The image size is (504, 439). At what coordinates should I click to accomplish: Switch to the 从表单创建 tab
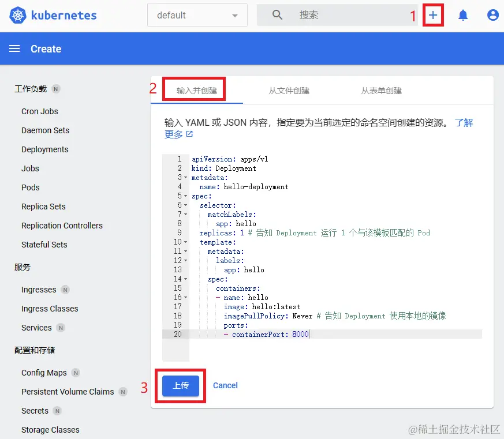pos(381,91)
